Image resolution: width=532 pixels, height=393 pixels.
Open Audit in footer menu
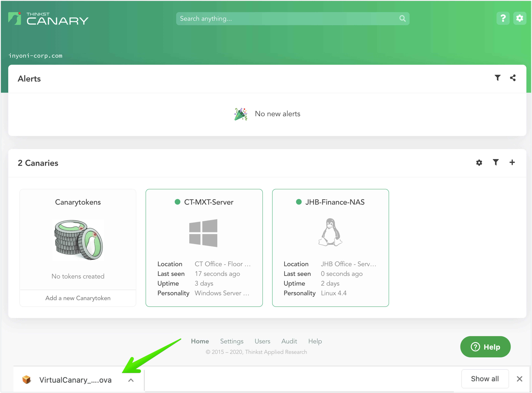pyautogui.click(x=289, y=341)
